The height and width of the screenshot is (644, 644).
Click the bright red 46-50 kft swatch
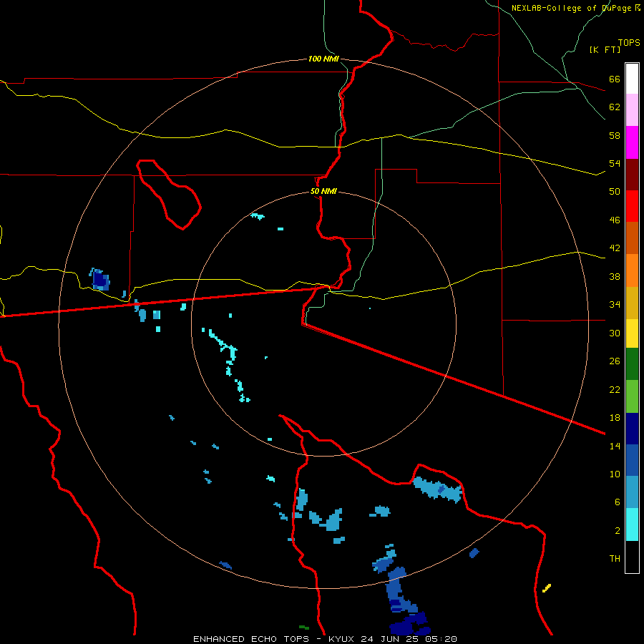pyautogui.click(x=632, y=206)
